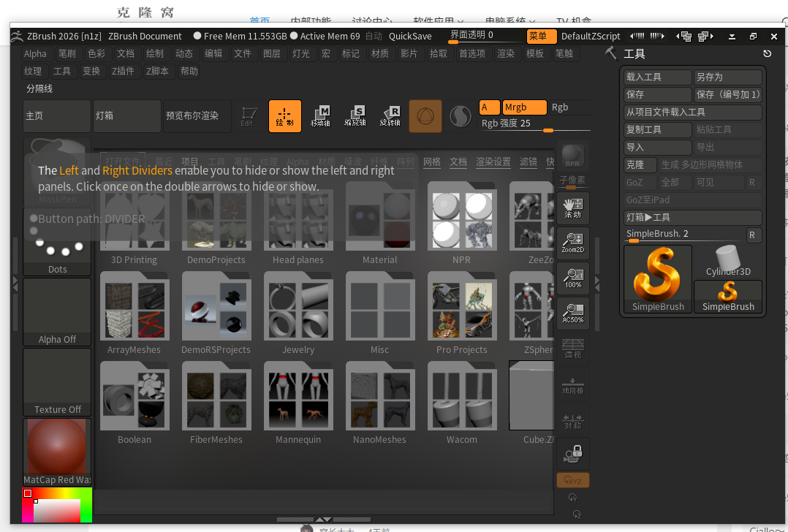This screenshot has height=532, width=788.
Task: Toggle the Mrgb color mode button
Action: [x=524, y=107]
